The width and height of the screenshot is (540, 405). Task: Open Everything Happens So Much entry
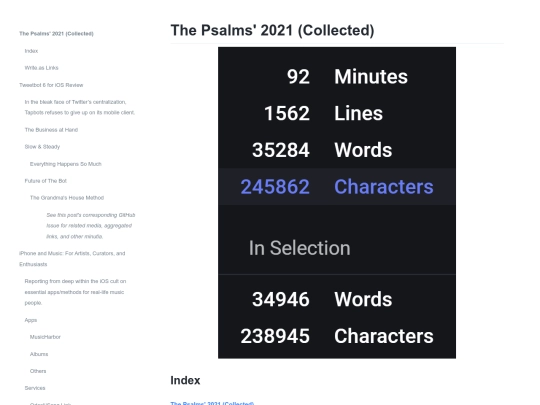tap(65, 164)
